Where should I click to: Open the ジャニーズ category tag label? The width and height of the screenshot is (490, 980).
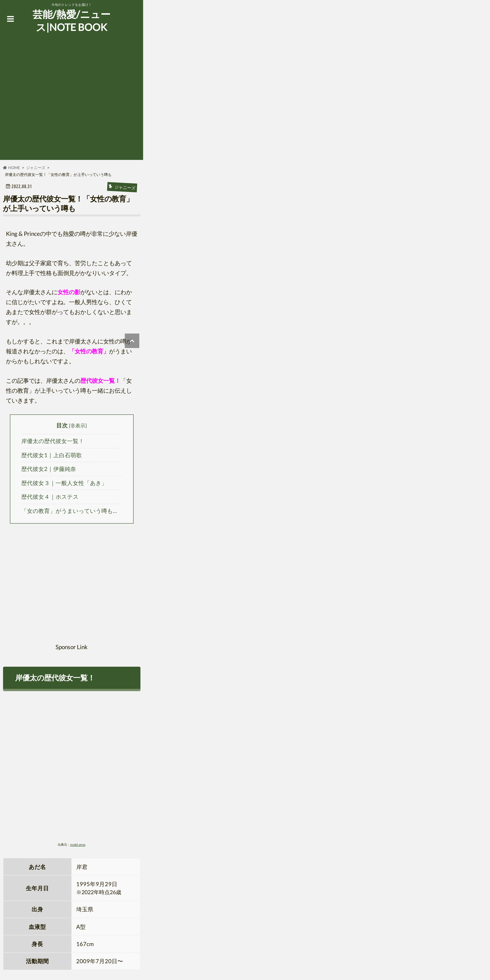[125, 188]
